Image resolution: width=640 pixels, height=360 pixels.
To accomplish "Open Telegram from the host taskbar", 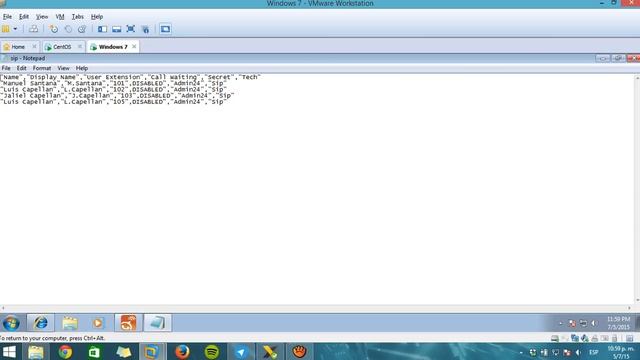I will [241, 352].
